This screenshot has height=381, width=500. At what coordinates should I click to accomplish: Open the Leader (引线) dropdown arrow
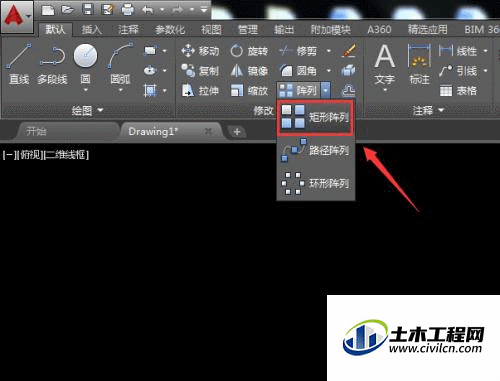click(x=486, y=71)
